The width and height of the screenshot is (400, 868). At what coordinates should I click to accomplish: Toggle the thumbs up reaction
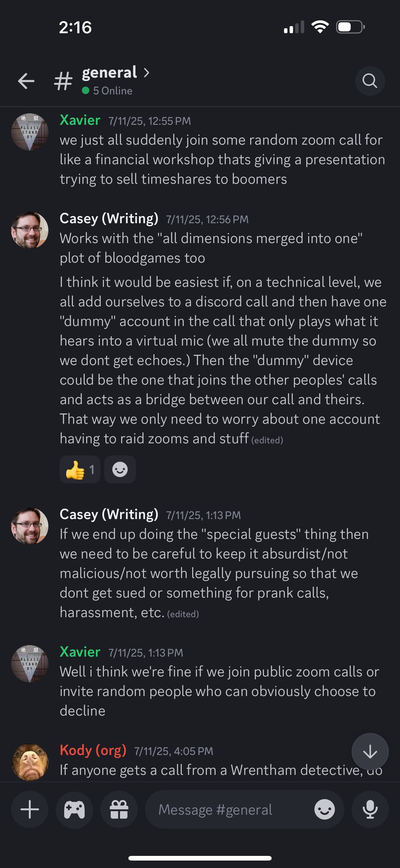80,469
